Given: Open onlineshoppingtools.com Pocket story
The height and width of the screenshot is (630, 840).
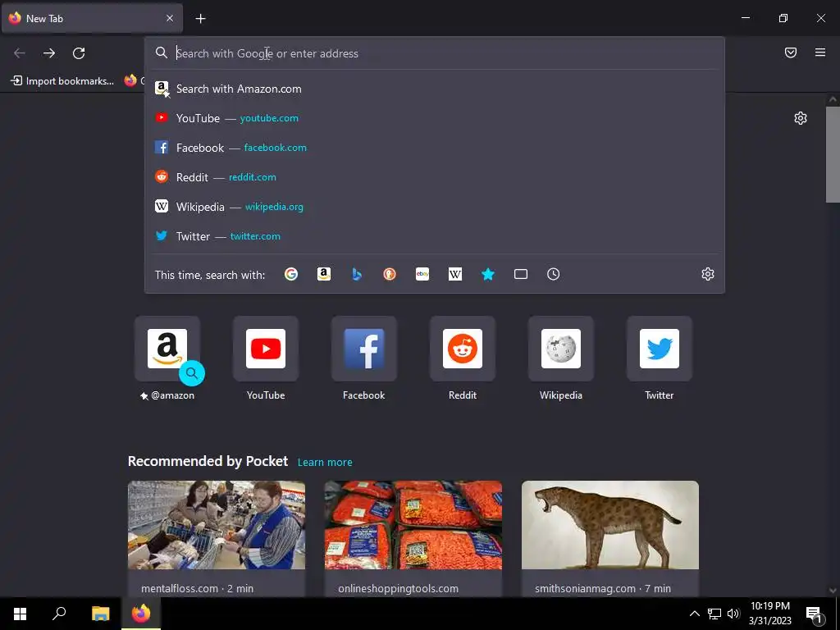Looking at the screenshot, I should coord(413,538).
